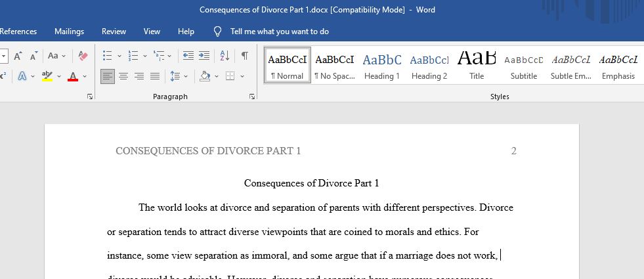Click the Bullets list icon

108,55
